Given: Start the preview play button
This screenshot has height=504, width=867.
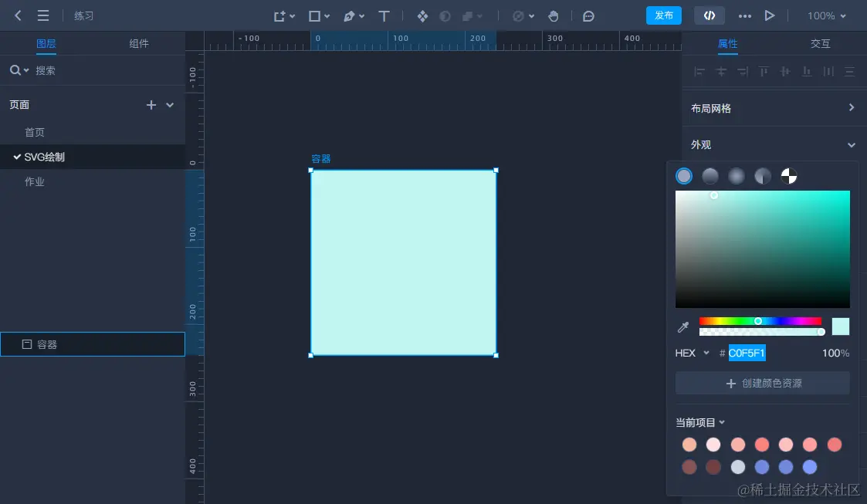Looking at the screenshot, I should (x=769, y=15).
